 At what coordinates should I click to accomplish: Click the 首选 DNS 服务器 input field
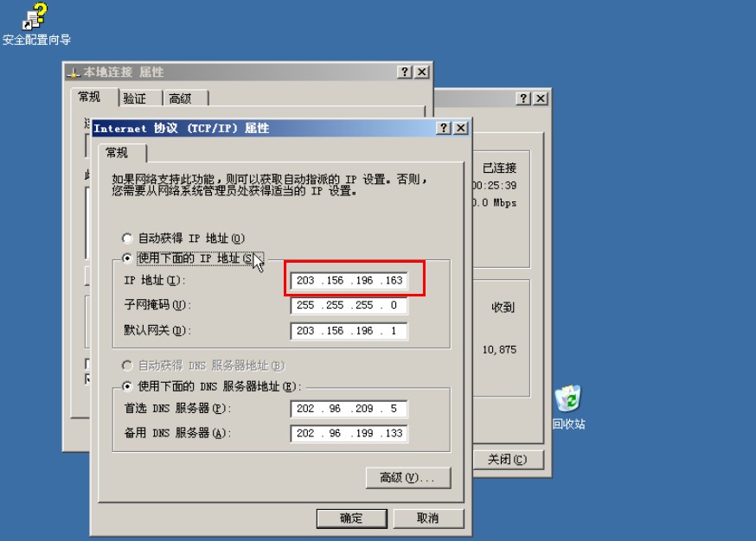[x=349, y=409]
